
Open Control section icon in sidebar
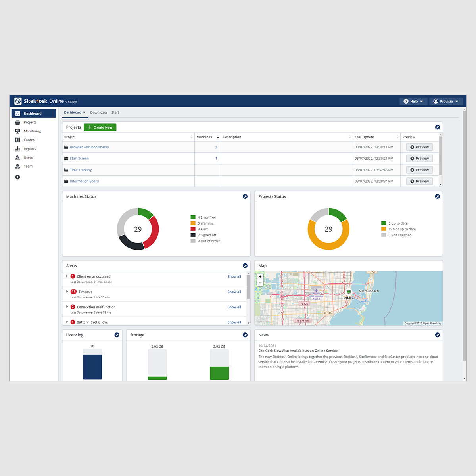tap(17, 140)
